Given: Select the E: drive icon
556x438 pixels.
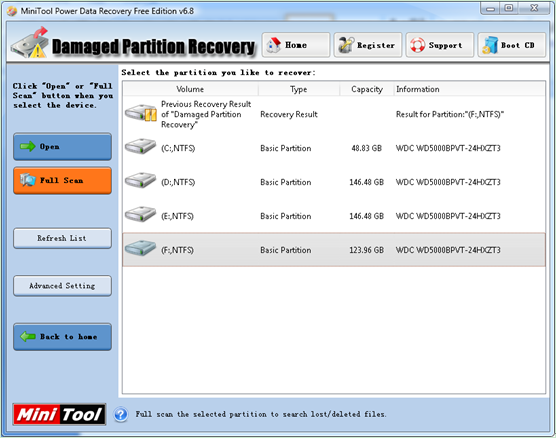Looking at the screenshot, I should point(140,215).
